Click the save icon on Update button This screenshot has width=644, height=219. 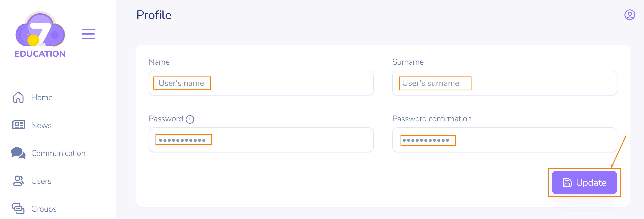567,183
